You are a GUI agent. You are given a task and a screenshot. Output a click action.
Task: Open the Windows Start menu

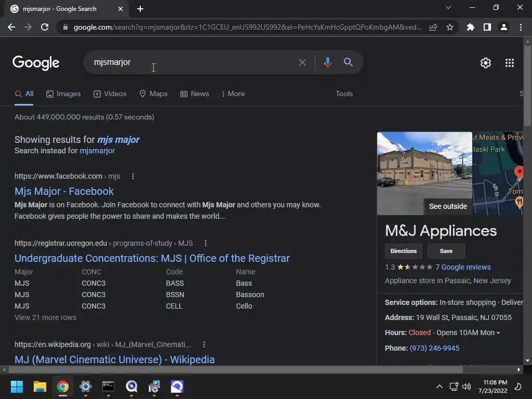pyautogui.click(x=17, y=387)
